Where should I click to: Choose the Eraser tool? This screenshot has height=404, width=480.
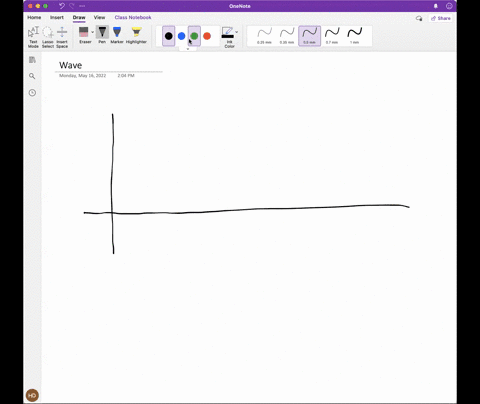point(85,35)
